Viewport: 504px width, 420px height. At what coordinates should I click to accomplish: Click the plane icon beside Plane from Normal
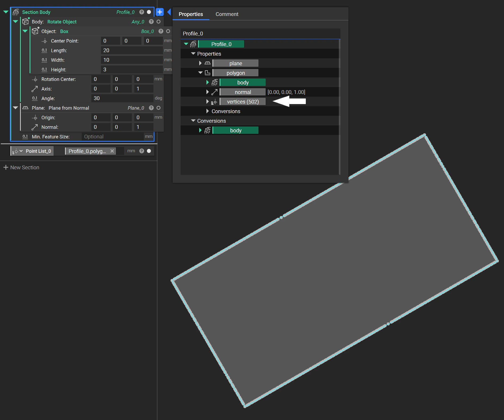pos(26,108)
